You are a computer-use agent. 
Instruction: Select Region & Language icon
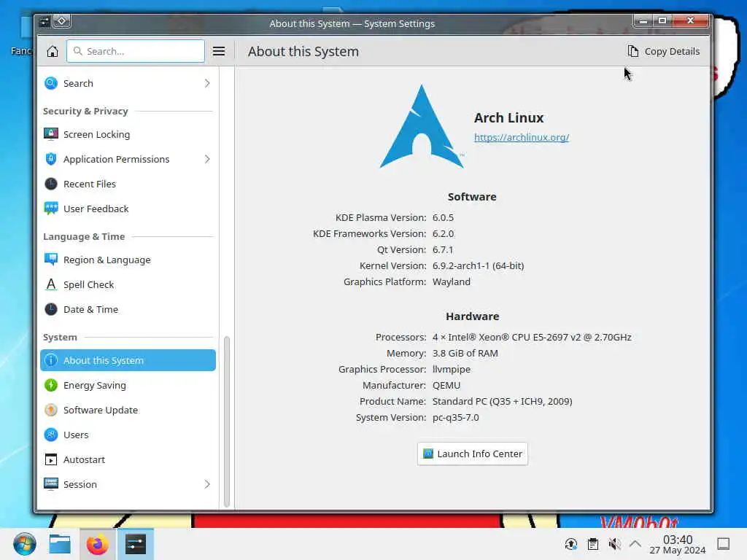click(x=51, y=260)
